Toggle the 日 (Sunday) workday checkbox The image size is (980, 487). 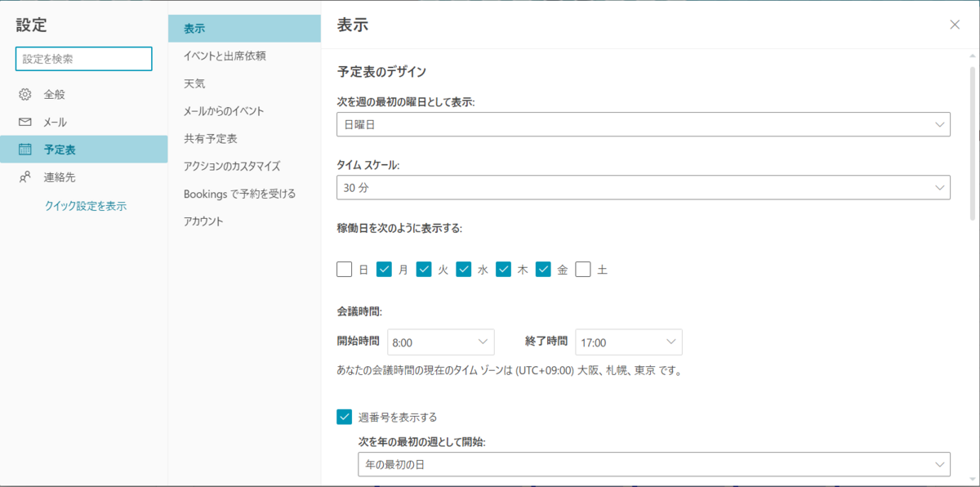(x=345, y=270)
